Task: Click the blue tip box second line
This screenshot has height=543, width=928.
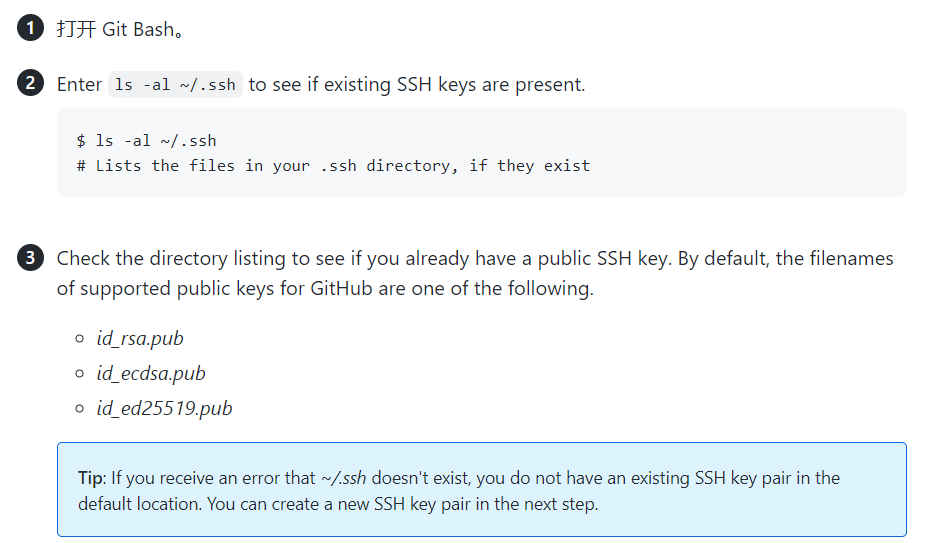Action: pos(338,504)
